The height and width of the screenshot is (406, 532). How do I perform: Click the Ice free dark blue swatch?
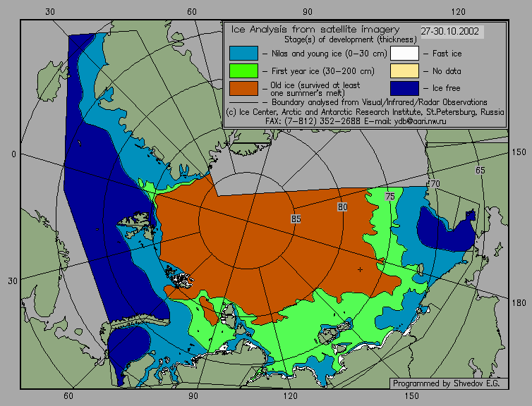point(404,88)
